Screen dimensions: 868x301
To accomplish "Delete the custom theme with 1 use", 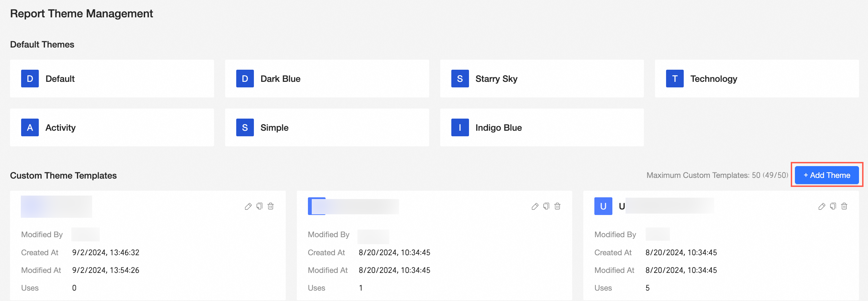I will [x=557, y=206].
